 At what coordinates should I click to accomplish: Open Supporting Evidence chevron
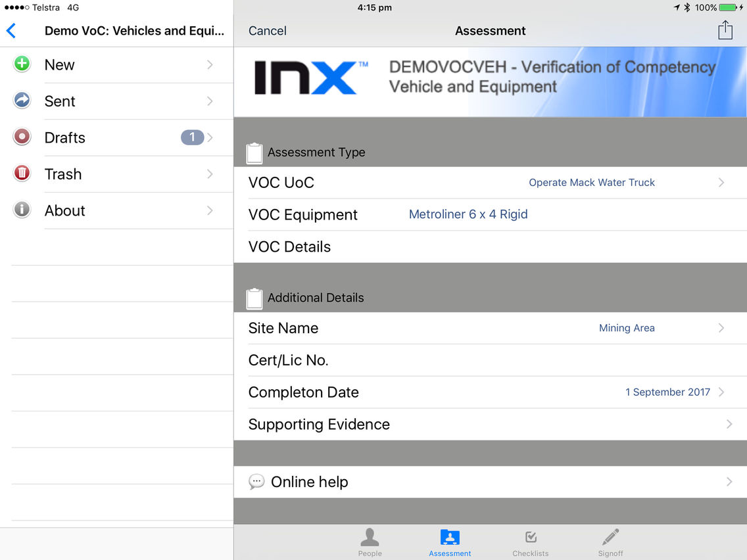(729, 424)
